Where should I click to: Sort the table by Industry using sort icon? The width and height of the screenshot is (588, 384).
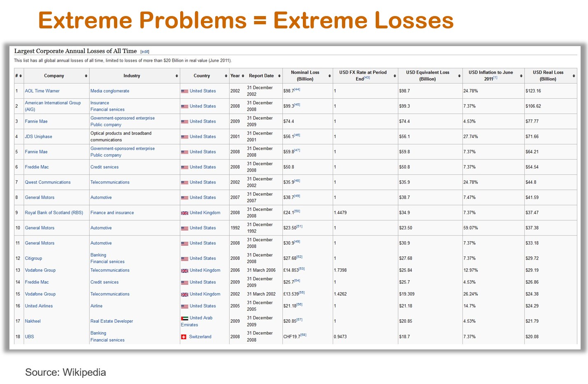coord(177,76)
